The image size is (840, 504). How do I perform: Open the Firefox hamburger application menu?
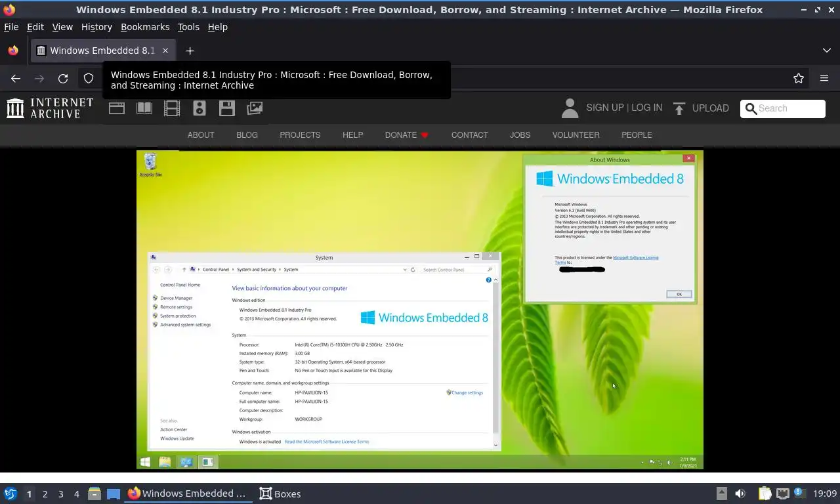pos(824,79)
